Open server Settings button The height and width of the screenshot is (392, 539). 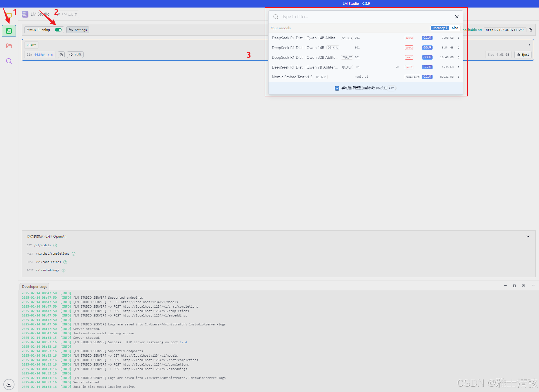[78, 30]
